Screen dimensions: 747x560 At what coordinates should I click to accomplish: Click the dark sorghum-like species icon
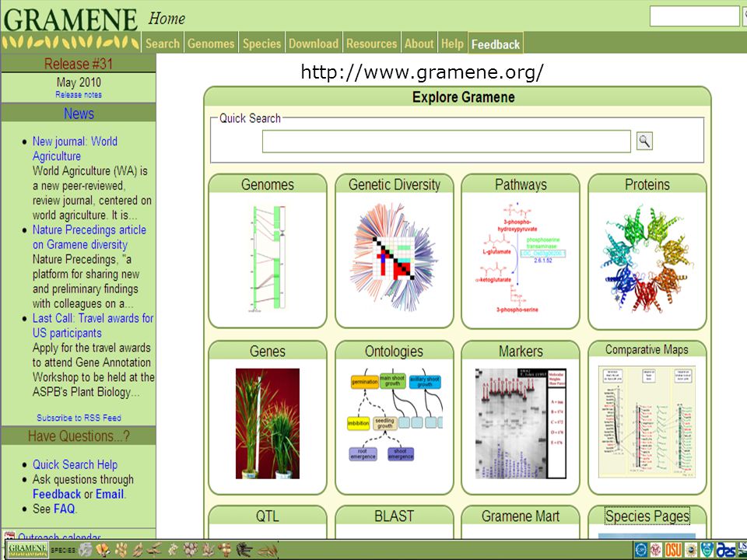244,550
